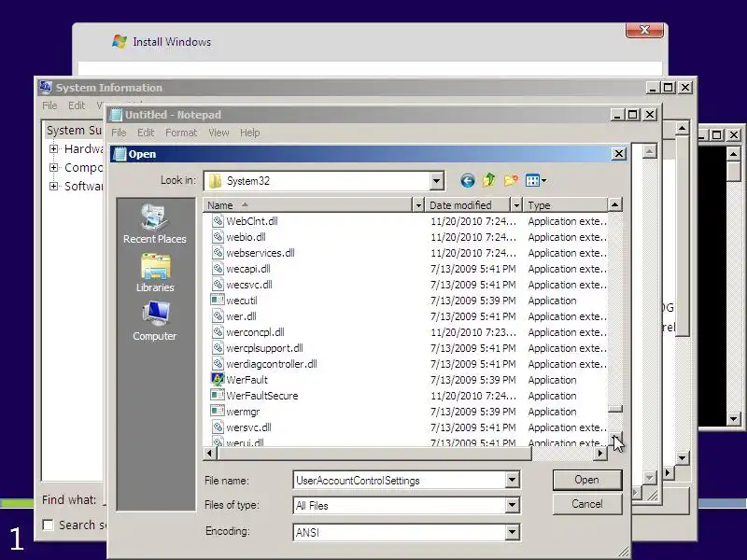Click the file list scroll-left arrow
747x560 pixels.
[209, 454]
